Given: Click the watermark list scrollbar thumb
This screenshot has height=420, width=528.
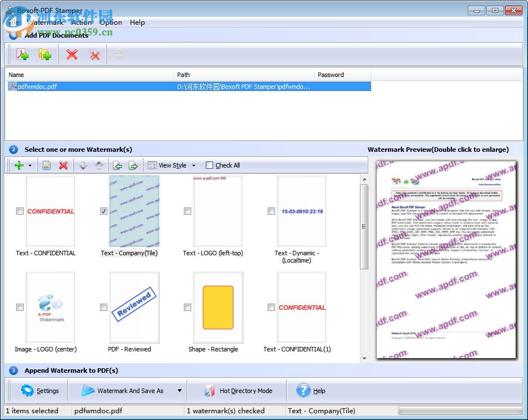Looking at the screenshot, I should (x=364, y=227).
